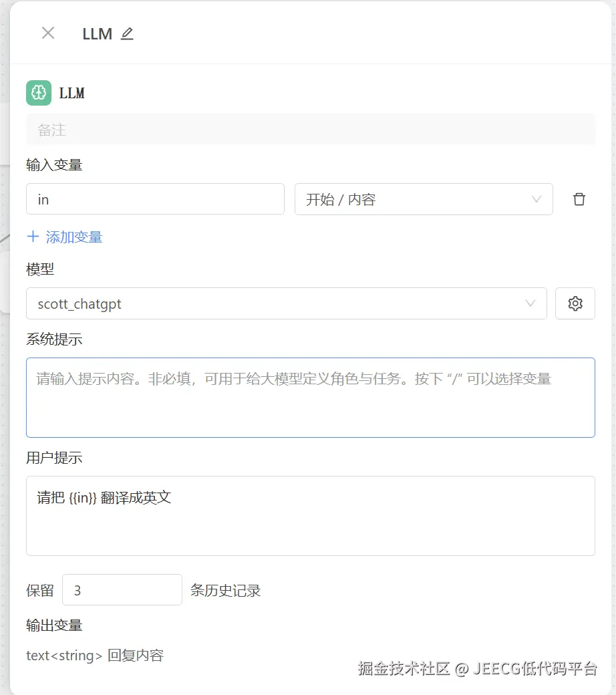Click the 'in' variable name field

click(155, 199)
